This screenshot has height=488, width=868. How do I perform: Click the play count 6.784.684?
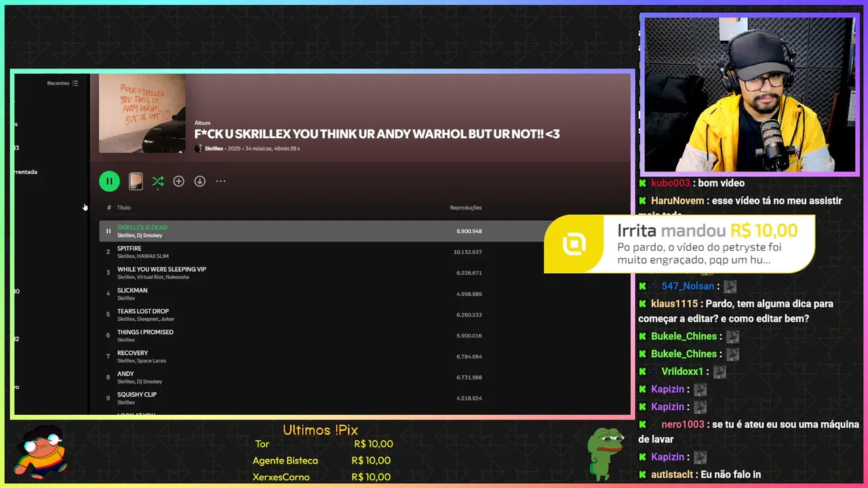pyautogui.click(x=469, y=357)
